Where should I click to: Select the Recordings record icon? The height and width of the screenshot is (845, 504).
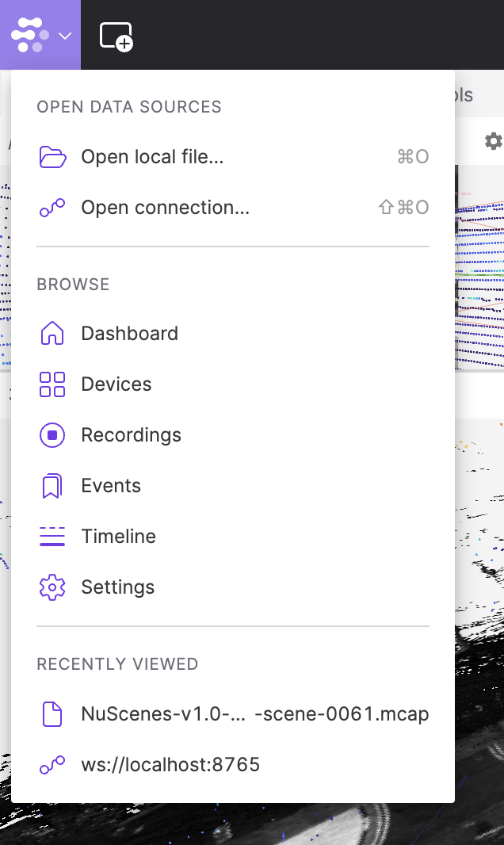click(x=52, y=434)
